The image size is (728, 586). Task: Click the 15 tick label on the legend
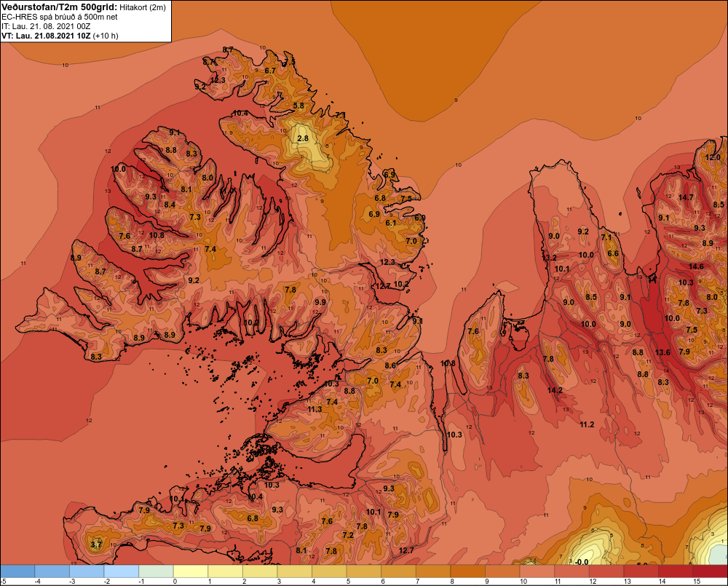697,582
